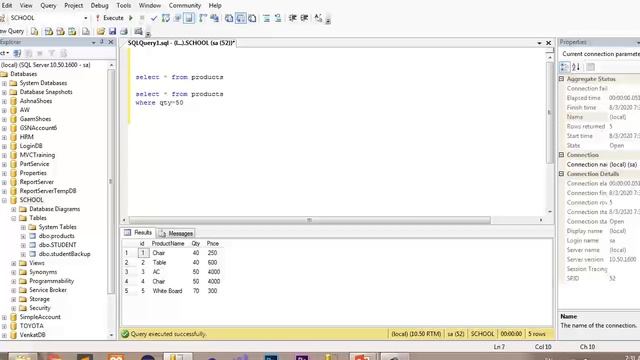
Task: Click the green Debug play arrow icon
Action: pos(131,18)
